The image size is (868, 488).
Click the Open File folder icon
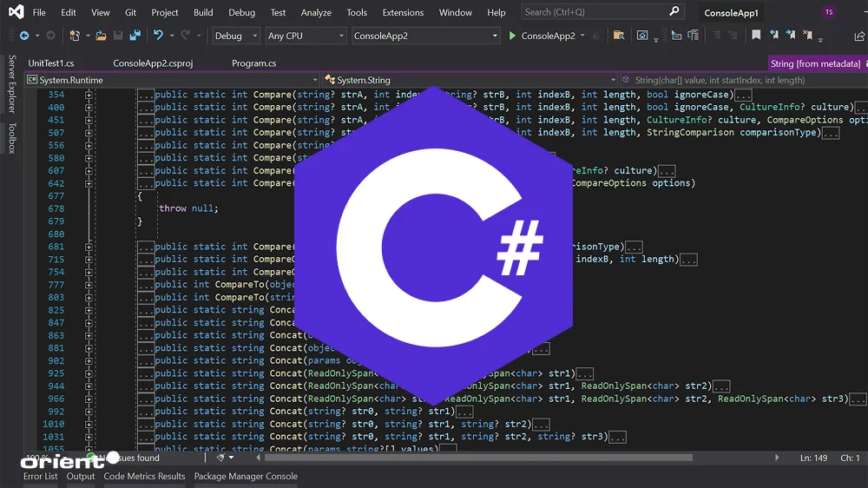coord(102,36)
